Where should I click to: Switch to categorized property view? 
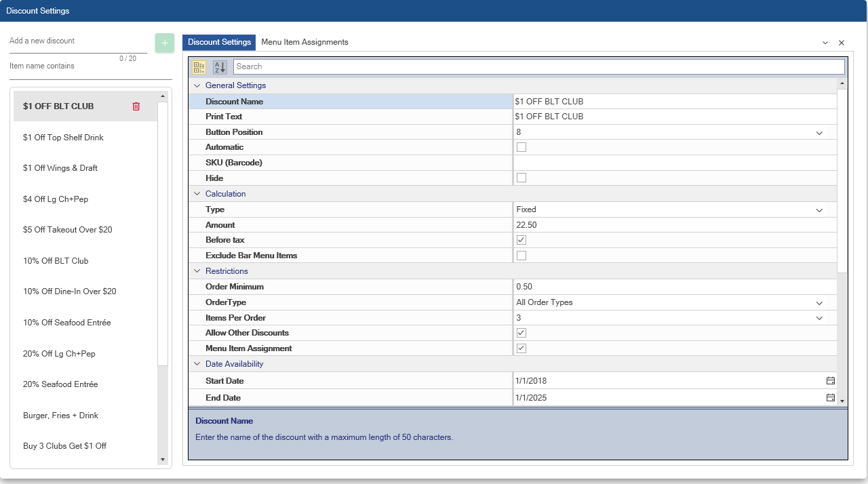click(x=199, y=67)
